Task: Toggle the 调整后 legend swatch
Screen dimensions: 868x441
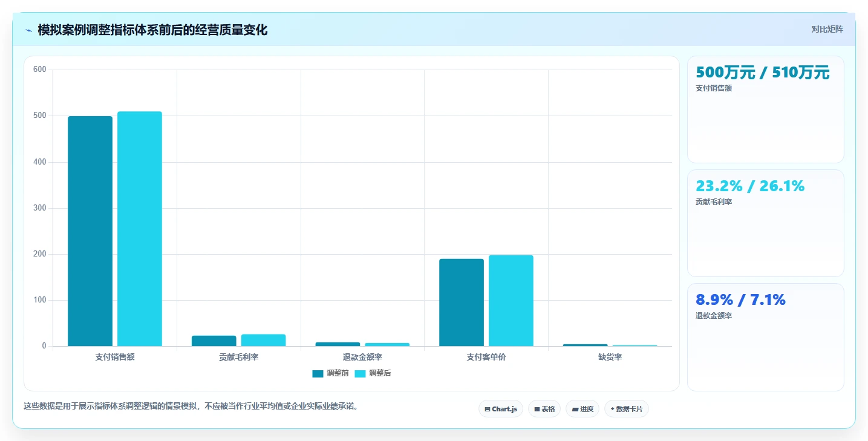Action: (360, 373)
